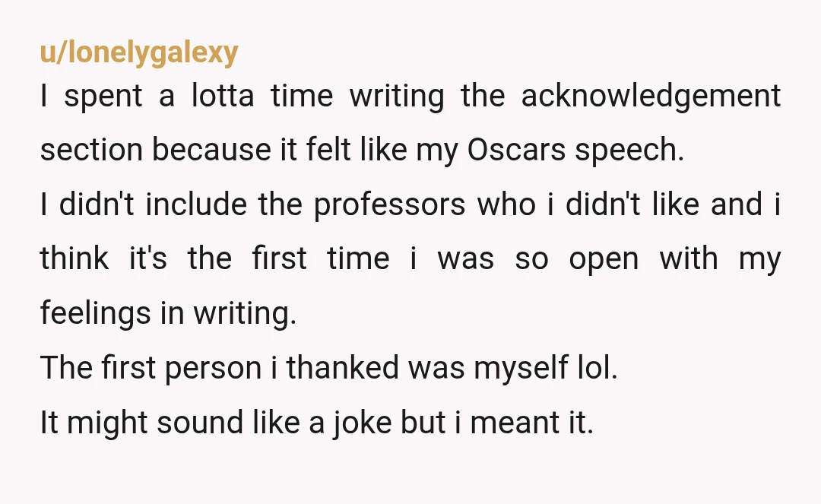Select the word "feelings" in the text
The height and width of the screenshot is (504, 821).
(x=96, y=313)
